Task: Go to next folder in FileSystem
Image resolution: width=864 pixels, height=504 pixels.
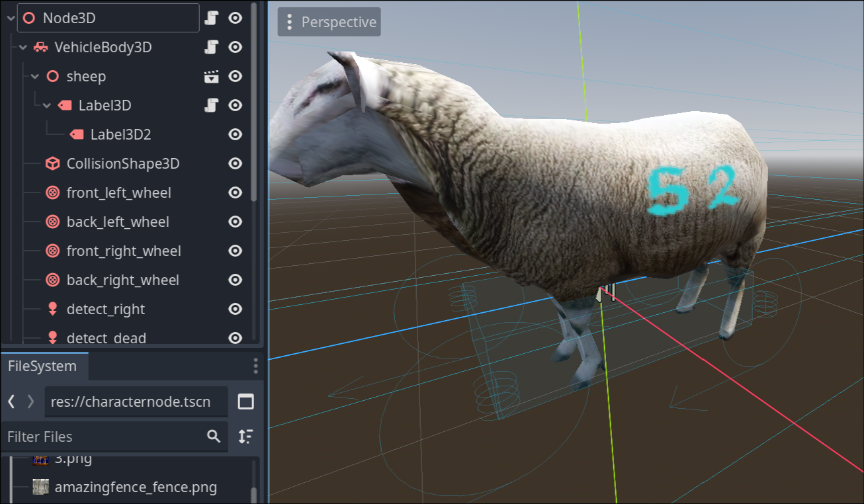Action: pos(30,401)
